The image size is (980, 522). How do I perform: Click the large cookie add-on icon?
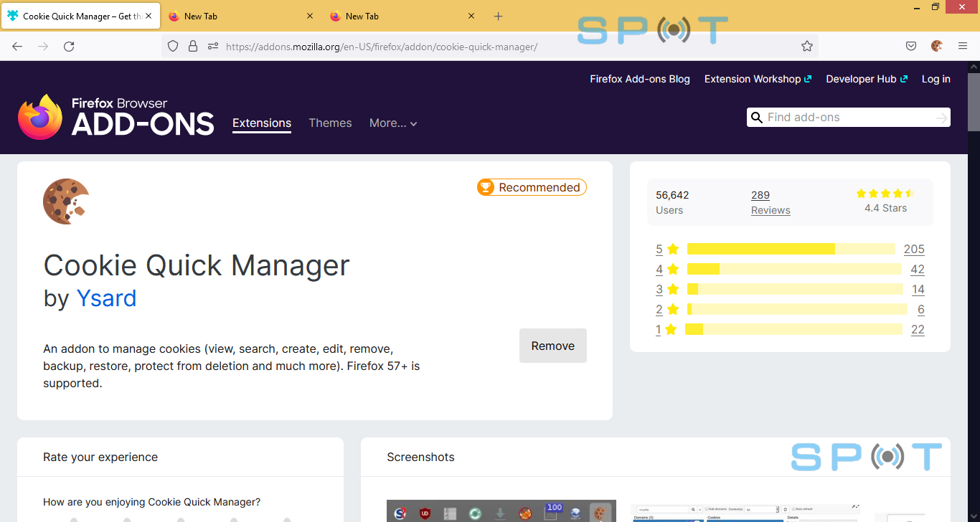[66, 201]
